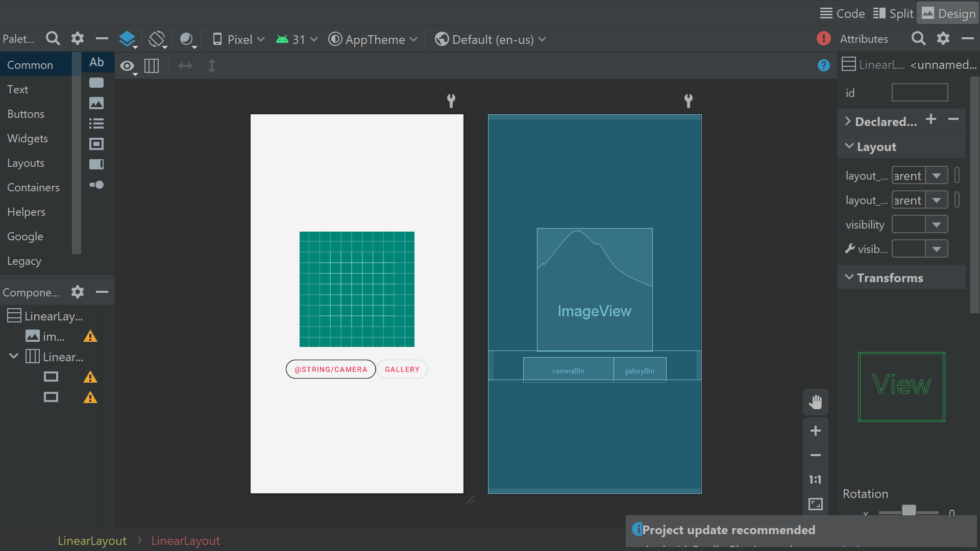This screenshot has height=551, width=980.
Task: Toggle View Options eye icon
Action: [127, 66]
